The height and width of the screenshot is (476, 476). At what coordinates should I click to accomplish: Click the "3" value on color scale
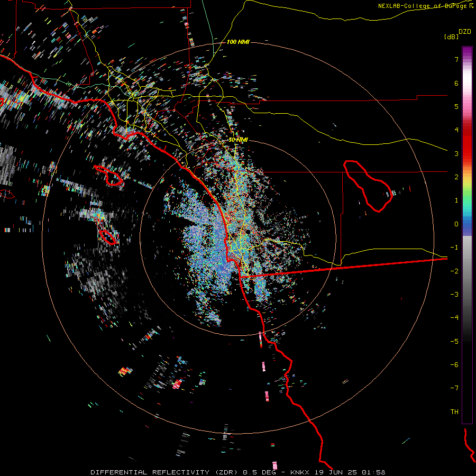(x=456, y=153)
